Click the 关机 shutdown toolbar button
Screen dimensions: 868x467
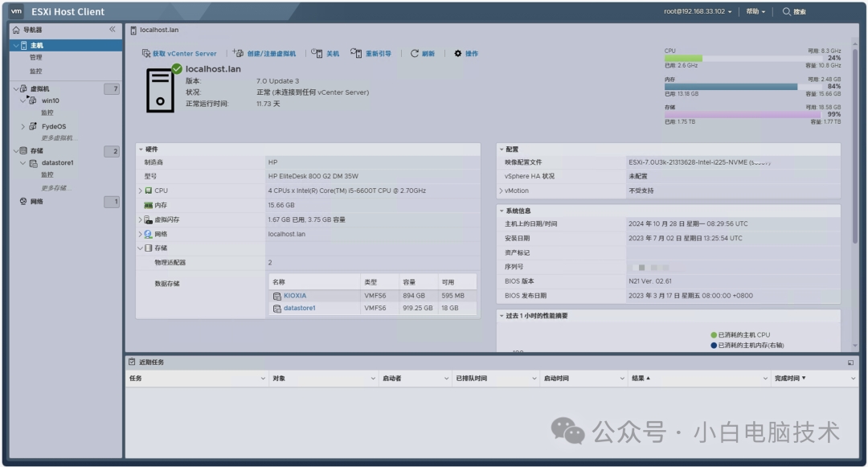click(325, 54)
